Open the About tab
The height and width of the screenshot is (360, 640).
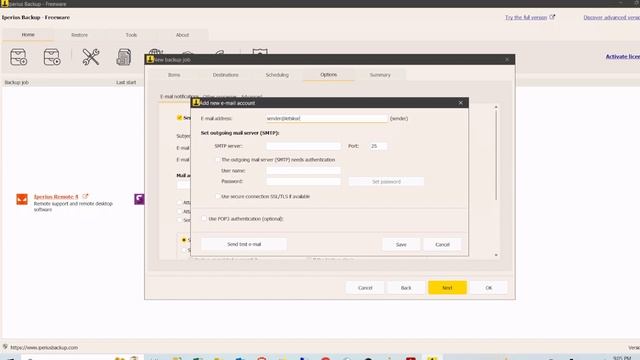pos(182,35)
